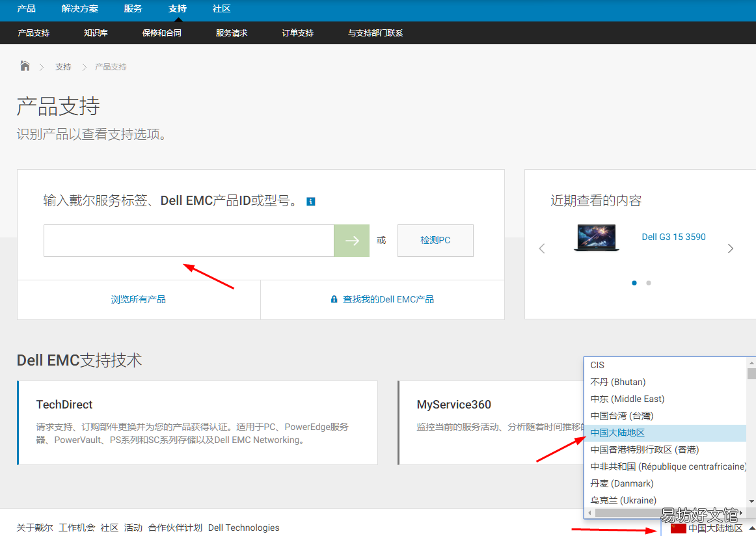Select CIS in region list
This screenshot has width=756, height=536.
[x=666, y=366]
